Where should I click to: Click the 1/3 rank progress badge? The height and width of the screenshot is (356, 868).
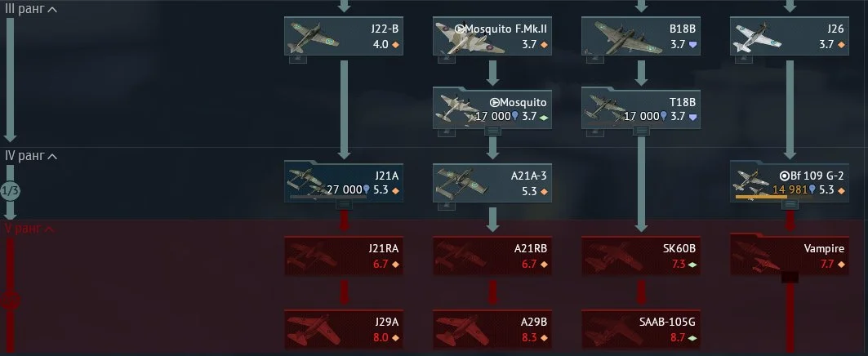click(x=10, y=192)
